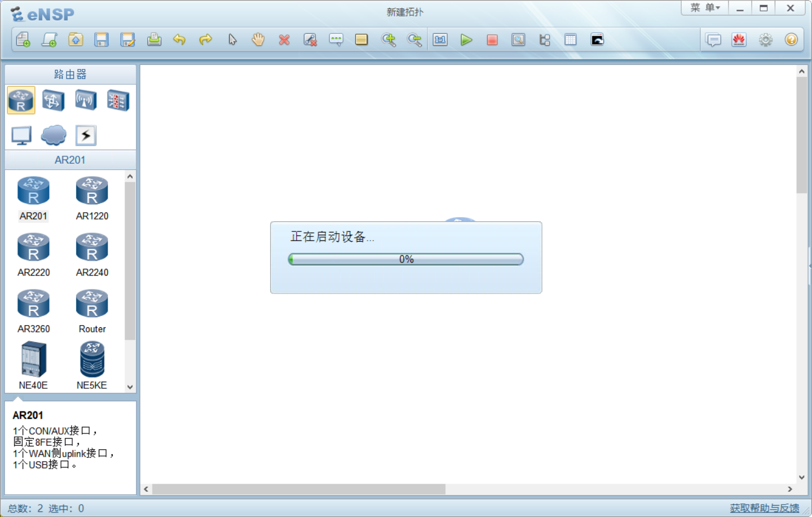Screen dimensions: 812x517
Task: Select the text note tool
Action: [x=336, y=40]
